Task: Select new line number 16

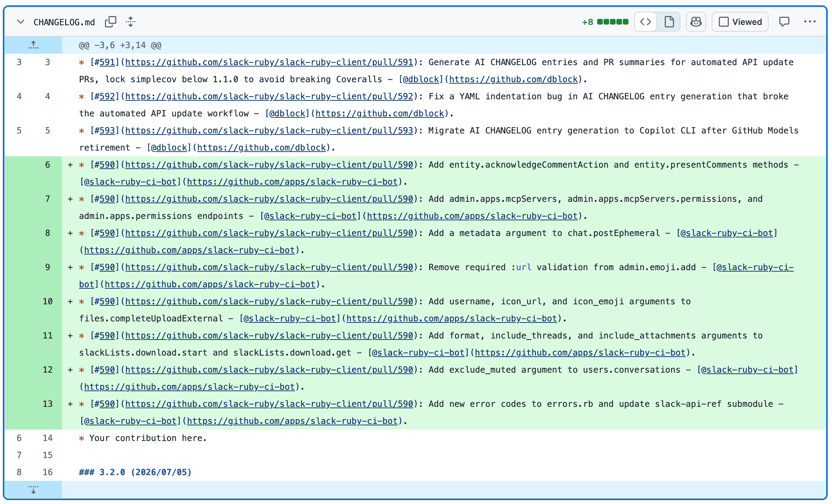Action: click(47, 472)
